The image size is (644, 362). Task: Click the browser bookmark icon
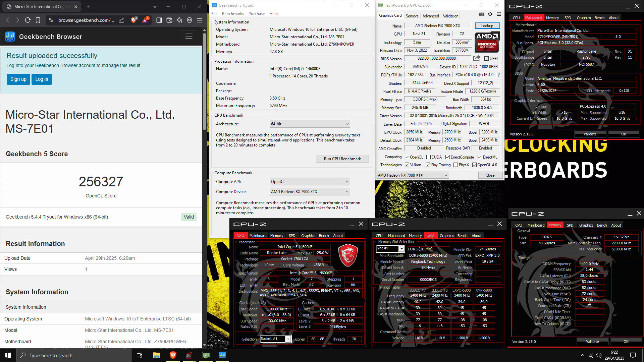click(38, 20)
